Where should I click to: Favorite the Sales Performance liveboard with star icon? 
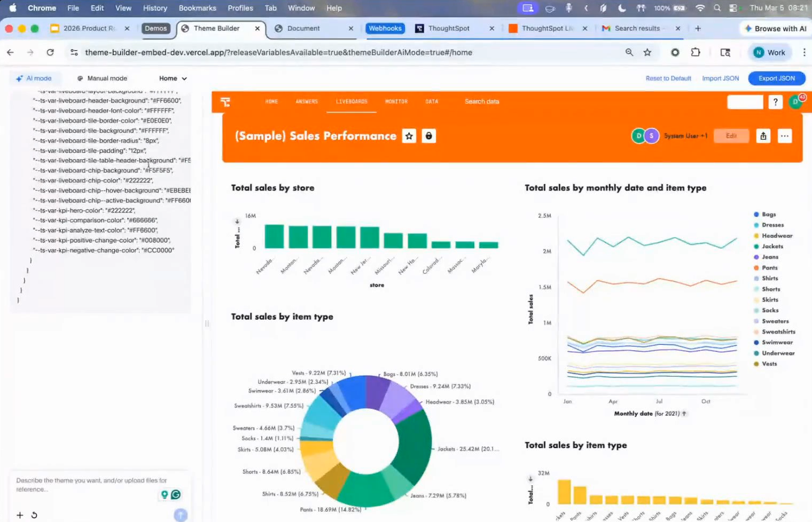pyautogui.click(x=409, y=136)
